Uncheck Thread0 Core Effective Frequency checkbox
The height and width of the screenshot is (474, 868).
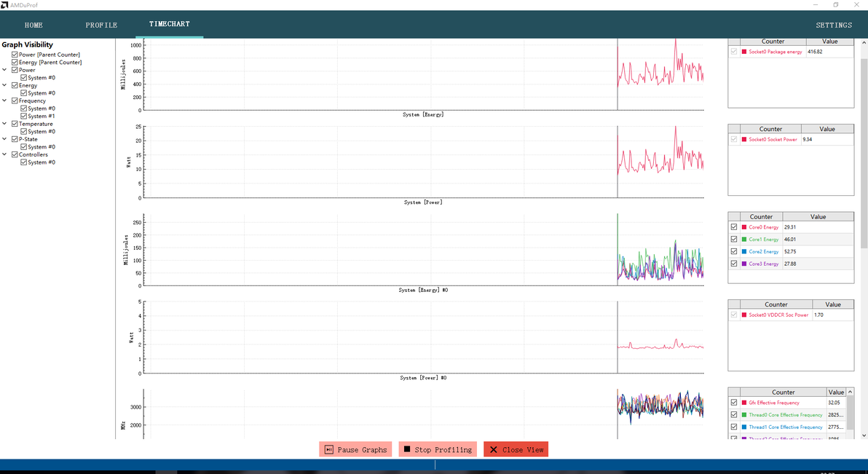(734, 415)
